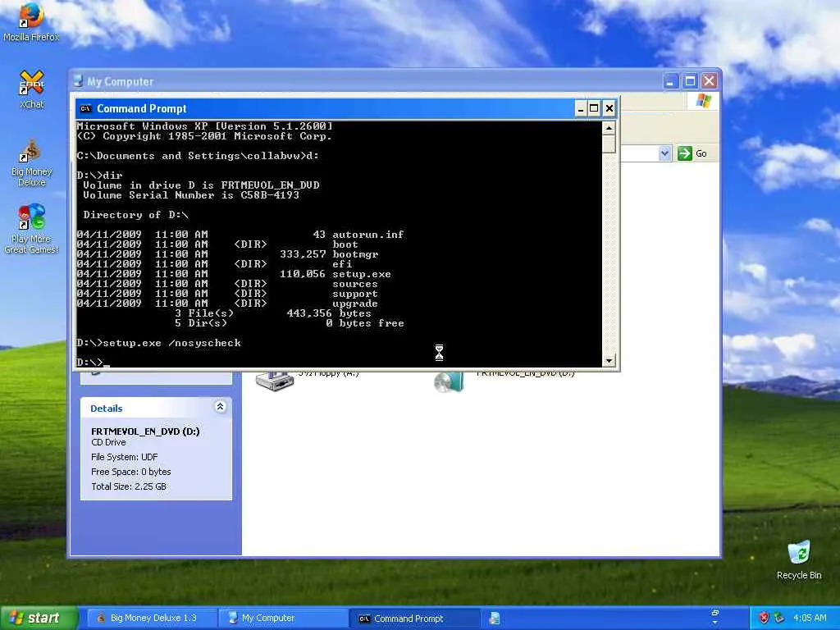Click the Command Prompt title bar icon
This screenshot has height=630, width=840.
tap(85, 109)
